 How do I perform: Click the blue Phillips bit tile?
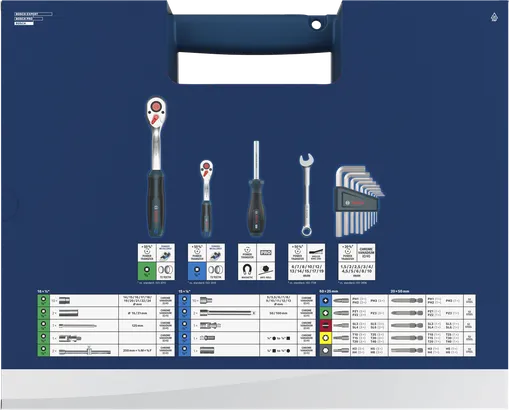tap(326, 300)
